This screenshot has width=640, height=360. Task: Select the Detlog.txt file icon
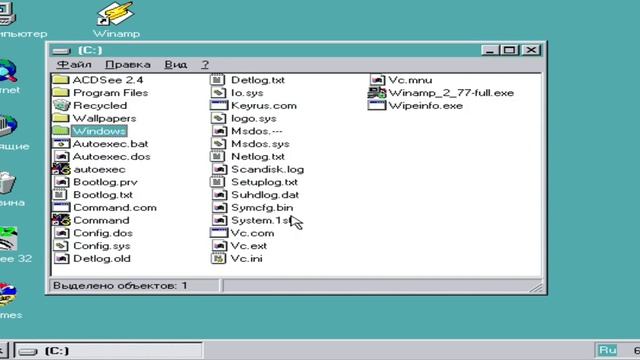[218, 80]
